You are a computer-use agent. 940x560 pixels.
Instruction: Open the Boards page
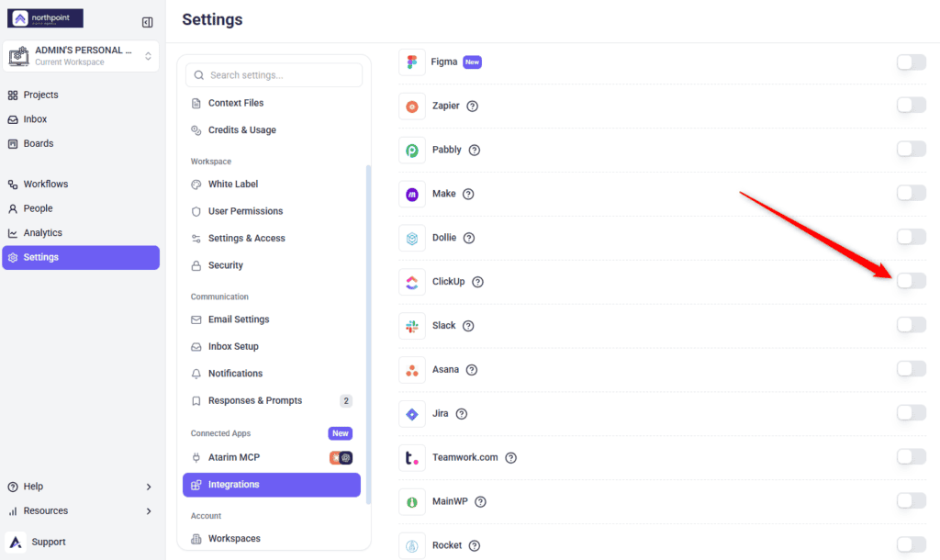click(x=81, y=143)
